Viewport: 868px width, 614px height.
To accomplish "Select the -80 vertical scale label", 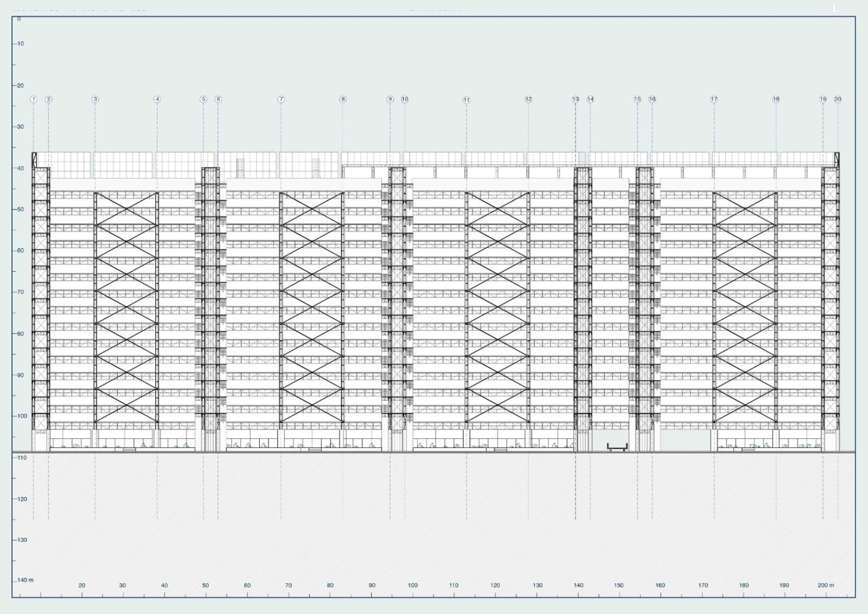I will pyautogui.click(x=21, y=334).
